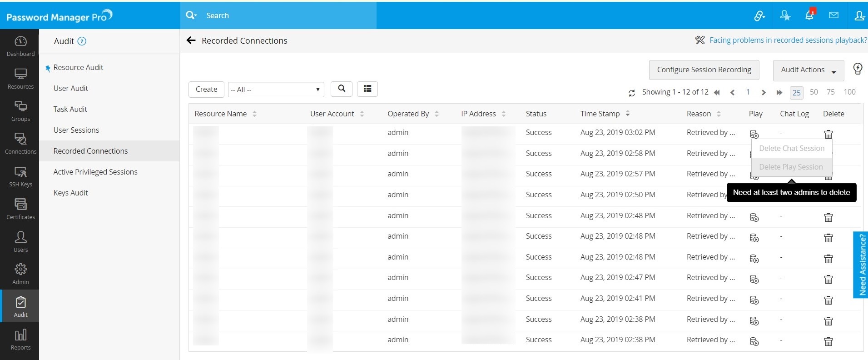This screenshot has height=360, width=868.
Task: Set page size to 50 rows
Action: [x=813, y=92]
